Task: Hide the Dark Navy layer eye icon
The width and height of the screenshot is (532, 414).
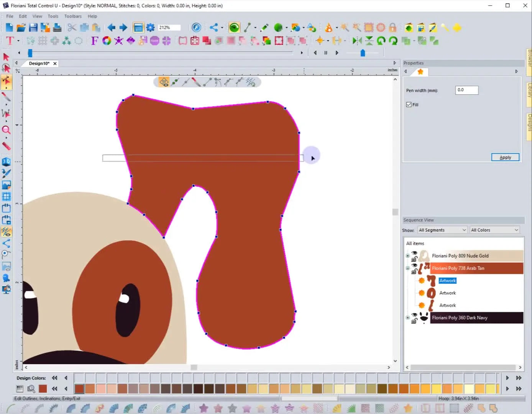Action: [x=414, y=315]
